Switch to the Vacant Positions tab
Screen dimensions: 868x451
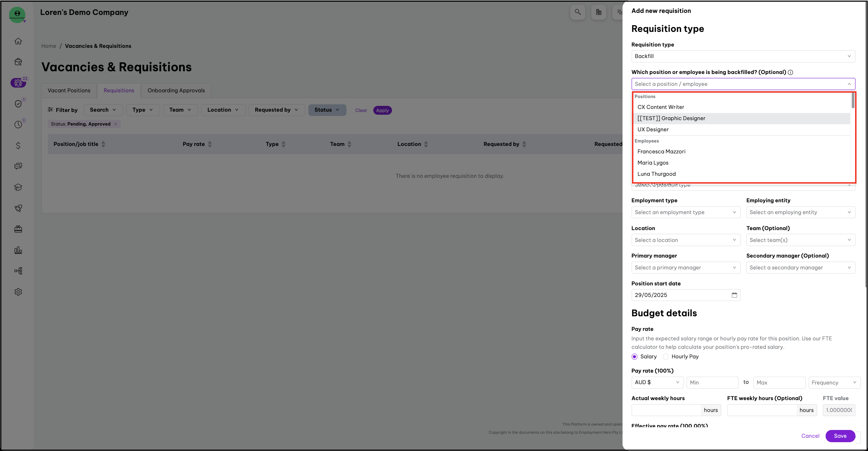69,91
